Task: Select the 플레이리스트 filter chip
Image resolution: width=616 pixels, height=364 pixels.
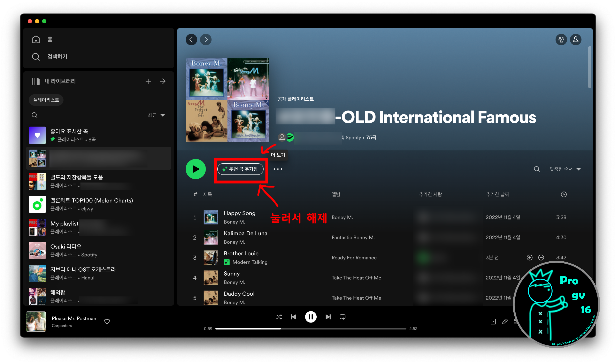Action: point(46,100)
